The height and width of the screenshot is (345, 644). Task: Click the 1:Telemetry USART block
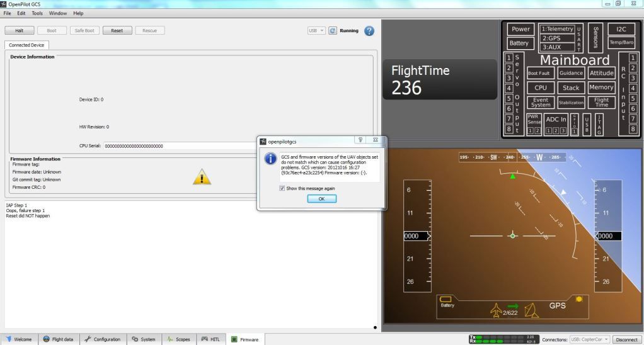click(x=557, y=29)
